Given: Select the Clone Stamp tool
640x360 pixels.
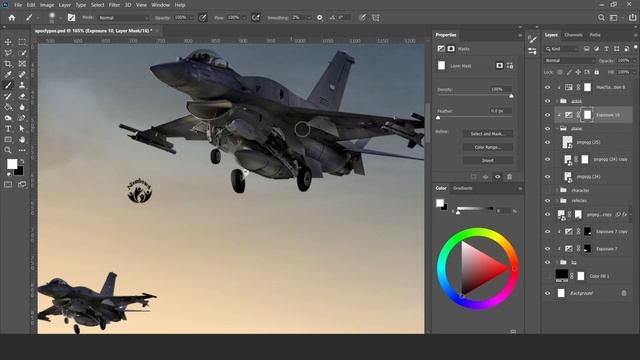Looking at the screenshot, I should pos(22,85).
